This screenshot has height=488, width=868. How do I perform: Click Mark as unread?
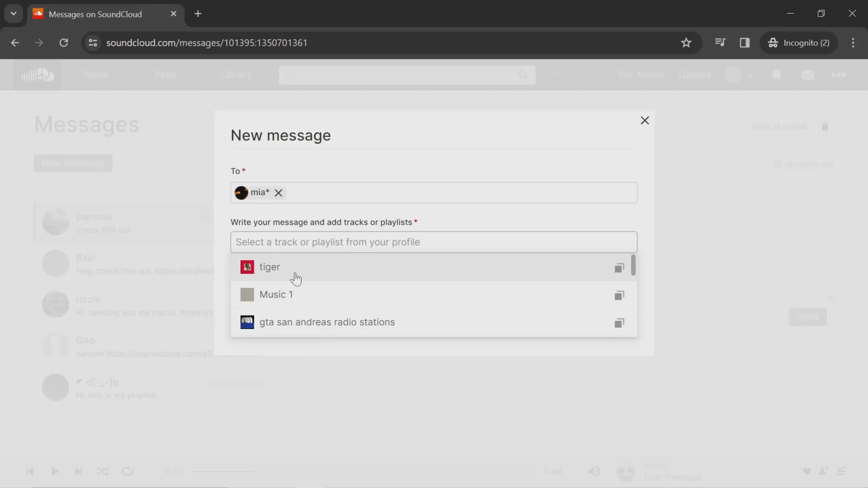[x=779, y=127]
